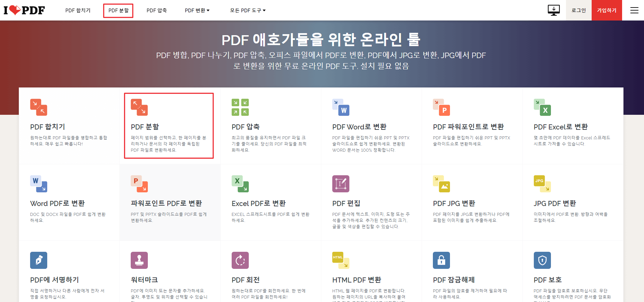Click the PDF 파워포인트로 변환 title

pos(468,127)
